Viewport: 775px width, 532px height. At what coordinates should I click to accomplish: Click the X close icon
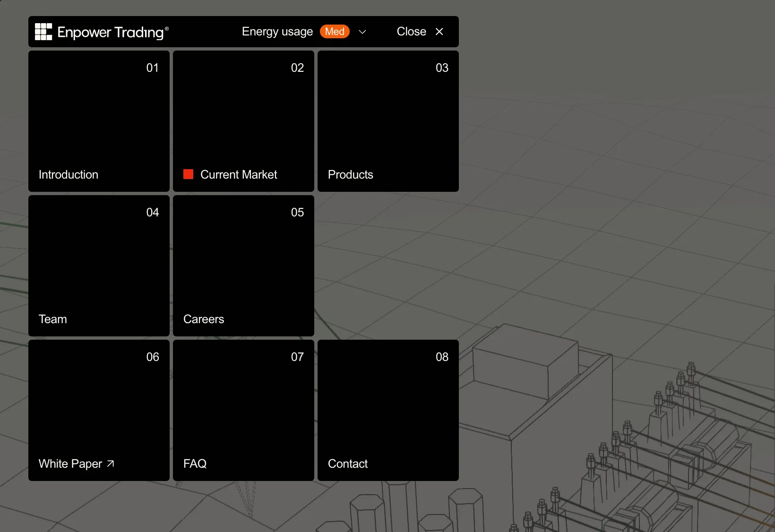(439, 32)
